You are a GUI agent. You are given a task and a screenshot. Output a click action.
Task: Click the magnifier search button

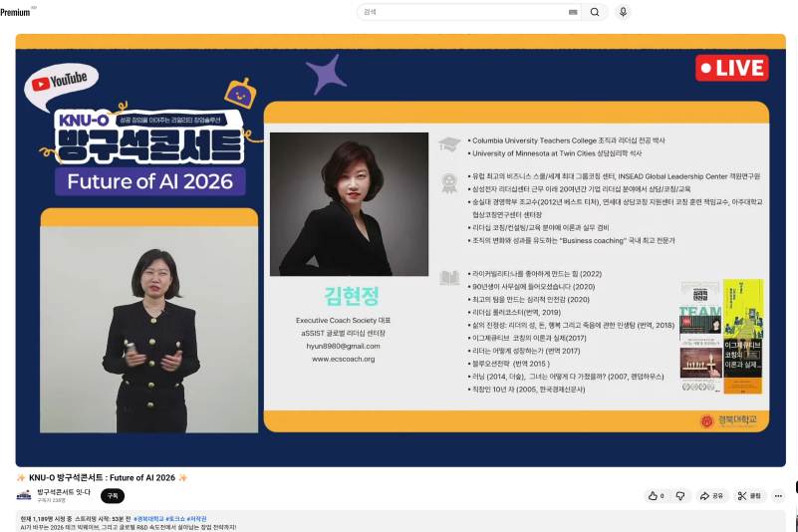[595, 12]
